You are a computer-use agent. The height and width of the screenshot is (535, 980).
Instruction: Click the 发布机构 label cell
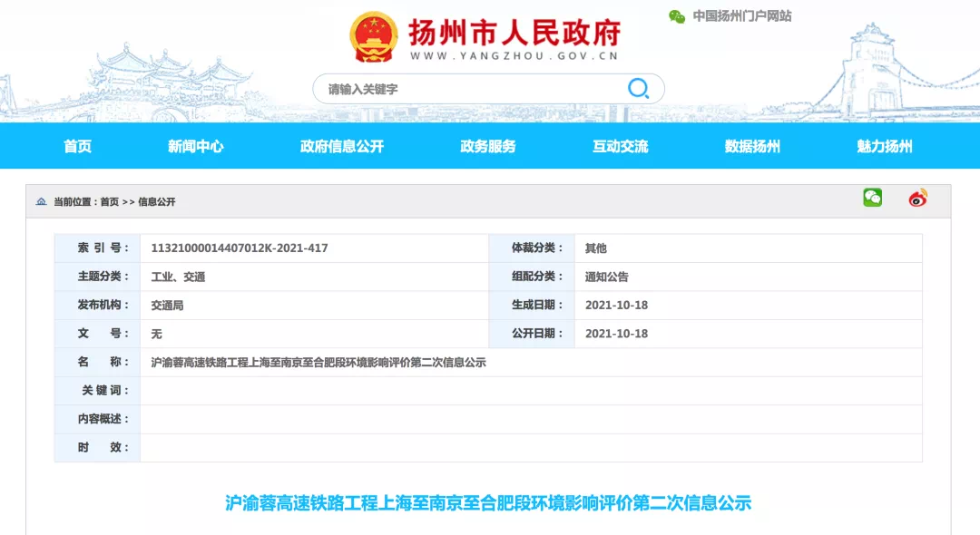coord(97,306)
